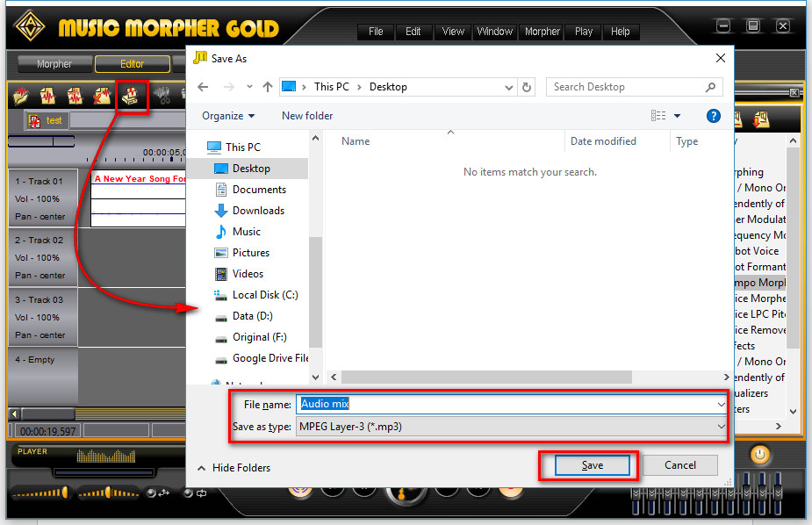Open the Morpher menu
The image size is (812, 525).
tap(543, 32)
